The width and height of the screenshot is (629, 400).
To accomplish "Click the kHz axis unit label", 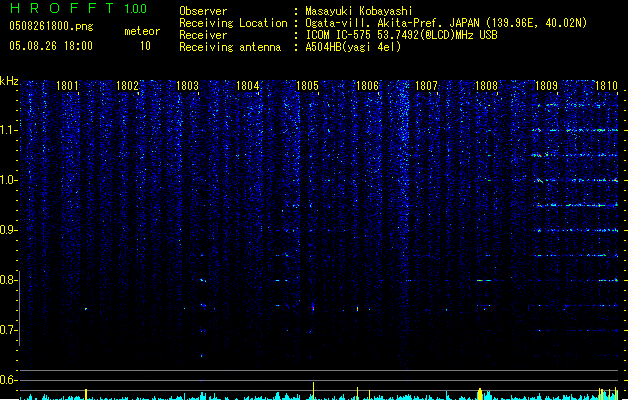I will pos(9,81).
